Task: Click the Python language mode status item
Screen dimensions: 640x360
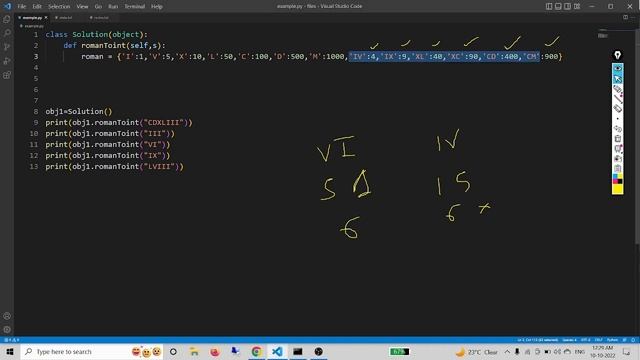Action: [x=612, y=340]
